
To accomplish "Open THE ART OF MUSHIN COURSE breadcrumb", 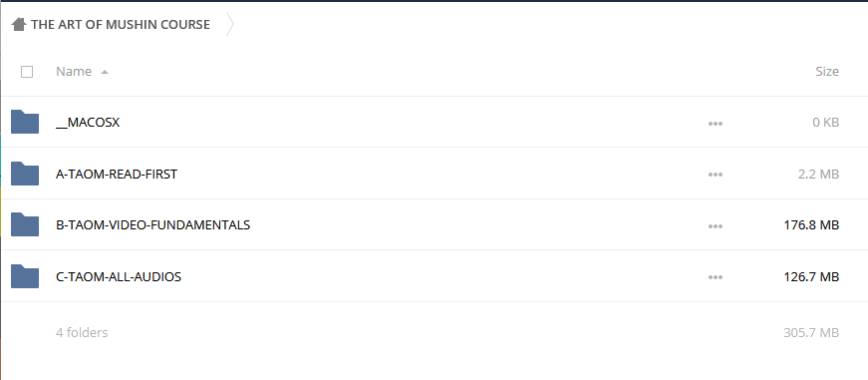I will (x=121, y=24).
